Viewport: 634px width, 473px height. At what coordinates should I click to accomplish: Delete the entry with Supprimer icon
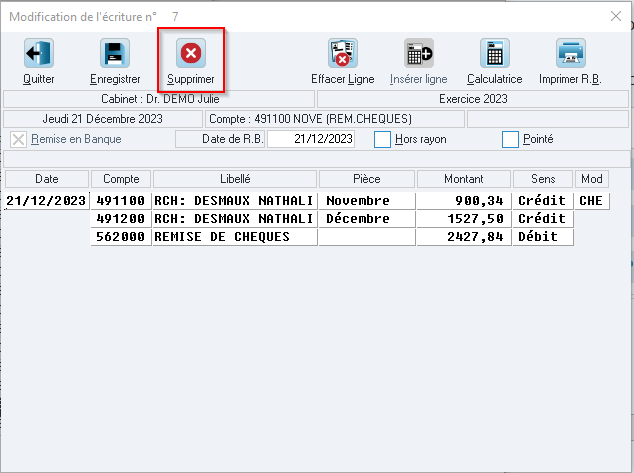coord(191,53)
